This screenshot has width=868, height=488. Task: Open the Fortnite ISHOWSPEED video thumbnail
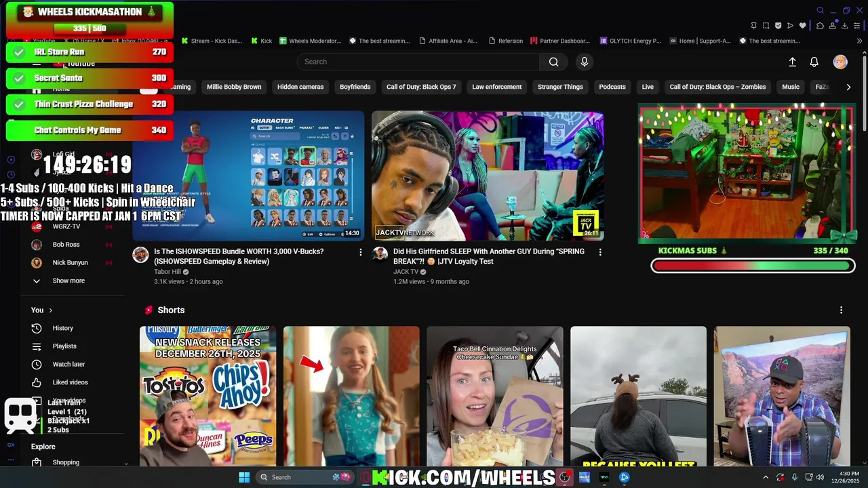248,176
